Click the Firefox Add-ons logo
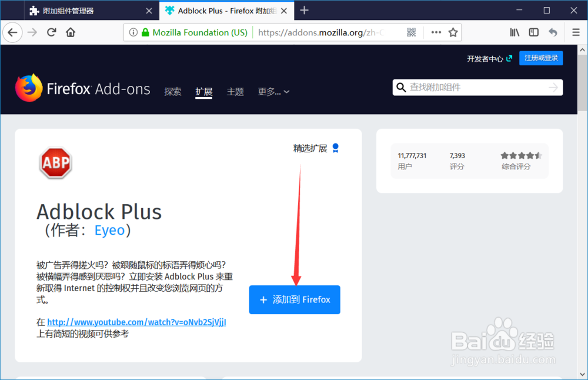The image size is (588, 380). pos(83,88)
